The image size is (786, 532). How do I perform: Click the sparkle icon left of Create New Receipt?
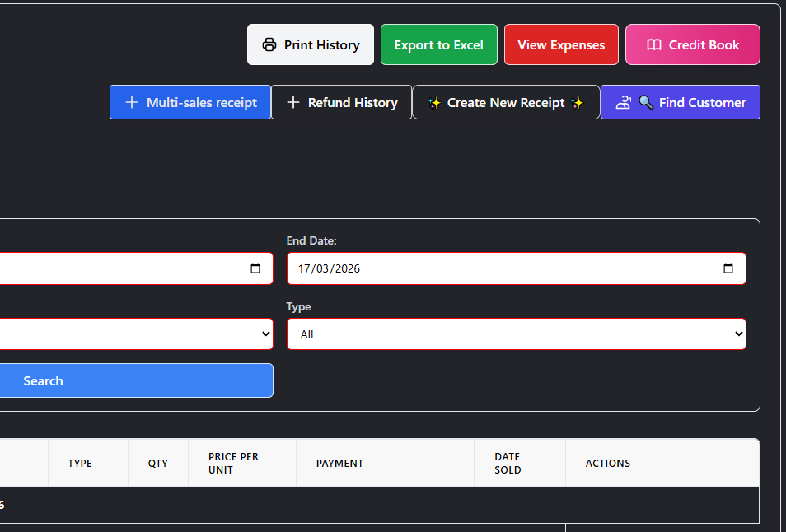(434, 103)
